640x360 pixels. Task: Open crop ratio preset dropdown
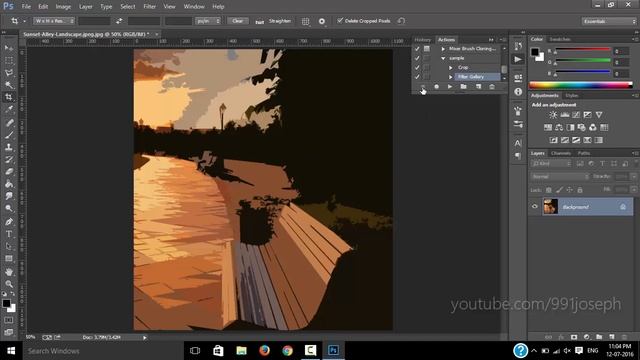coord(54,21)
